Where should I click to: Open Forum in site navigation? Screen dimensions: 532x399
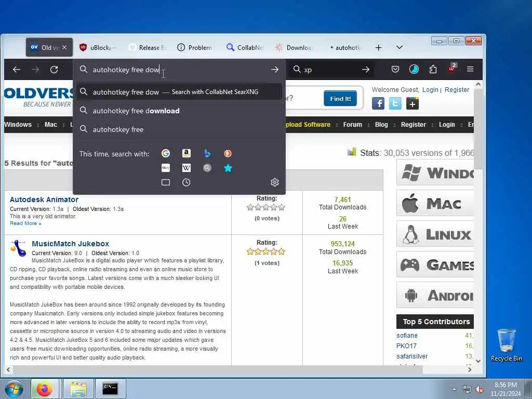tap(353, 125)
